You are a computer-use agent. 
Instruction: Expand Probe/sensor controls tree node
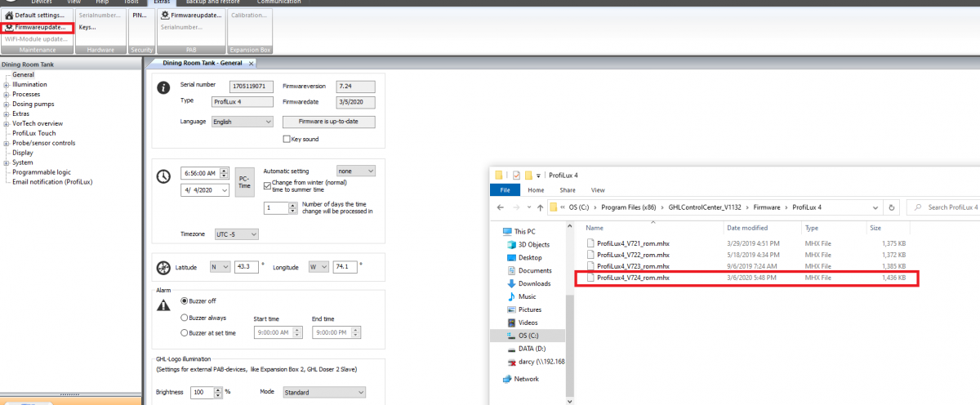7,143
